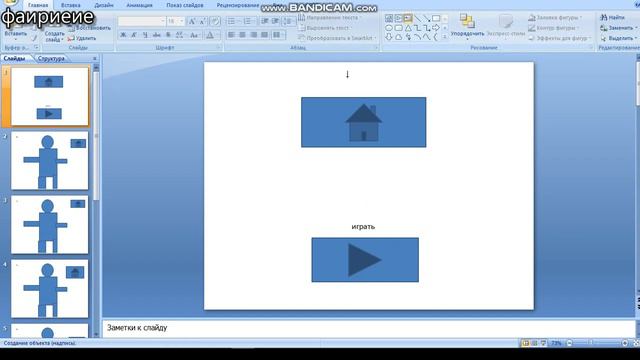Justify text in paragraph group
The height and width of the screenshot is (360, 640).
pyautogui.click(x=264, y=36)
